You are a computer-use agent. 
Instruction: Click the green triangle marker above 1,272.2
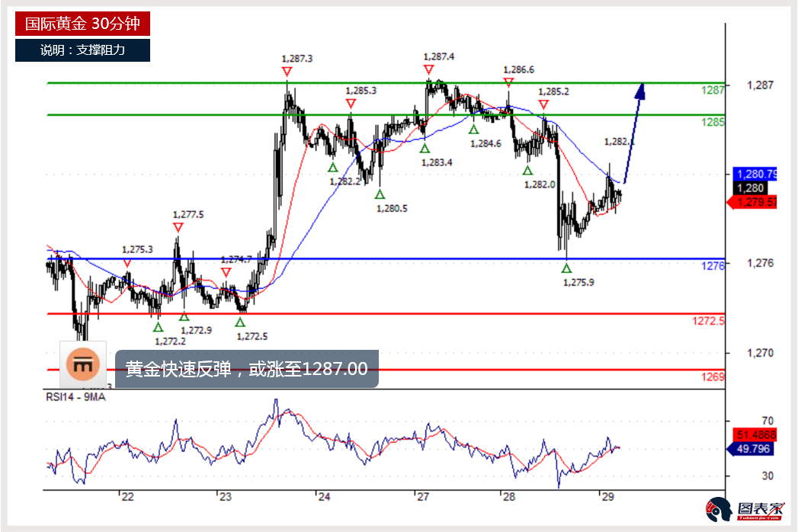point(159,327)
